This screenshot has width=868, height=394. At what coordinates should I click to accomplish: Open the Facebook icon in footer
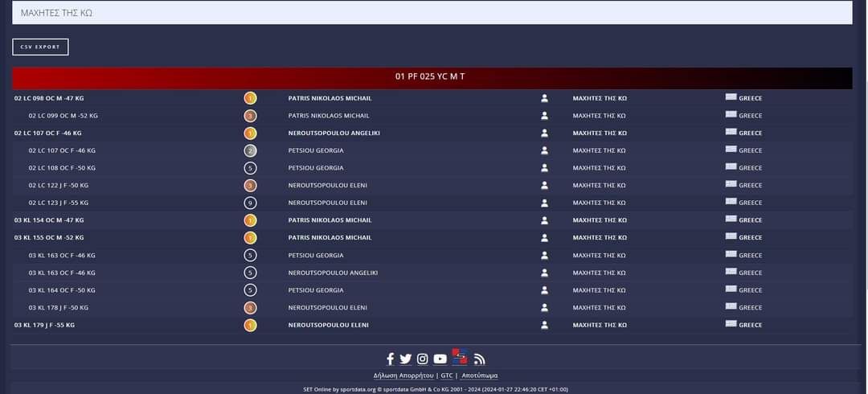pyautogui.click(x=391, y=359)
